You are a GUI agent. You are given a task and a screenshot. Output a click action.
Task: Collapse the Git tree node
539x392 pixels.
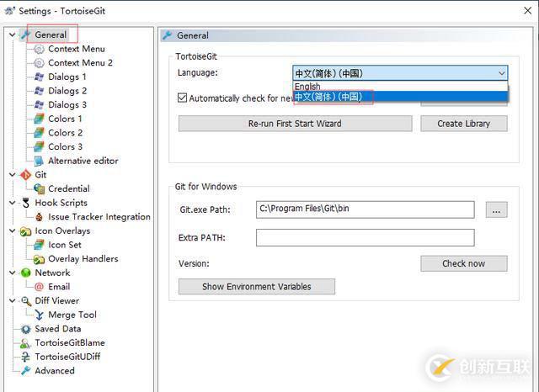point(13,175)
